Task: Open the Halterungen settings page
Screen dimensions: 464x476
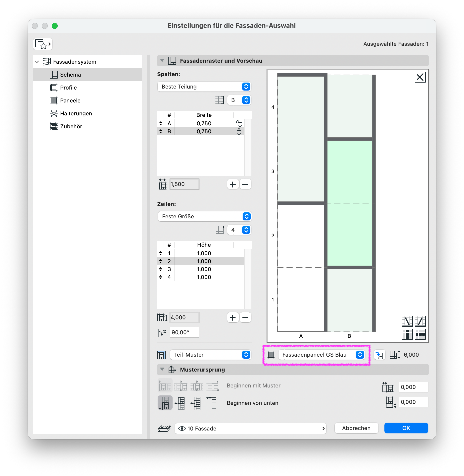Action: 88,113
